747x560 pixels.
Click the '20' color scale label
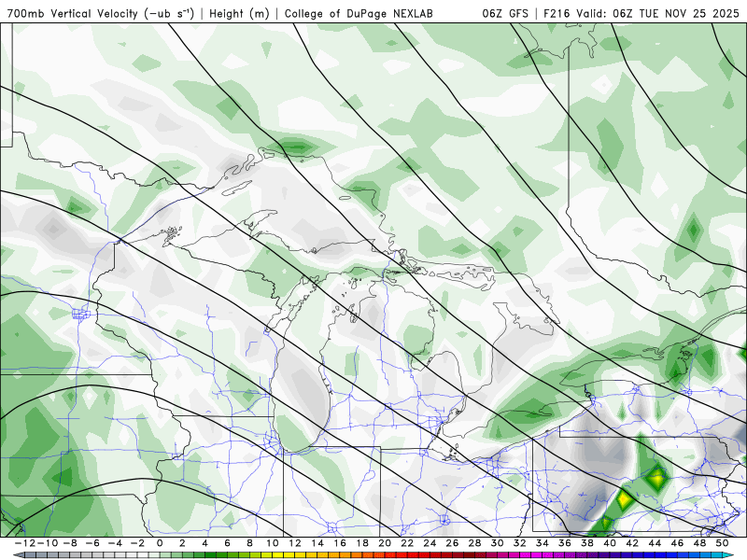[385, 543]
